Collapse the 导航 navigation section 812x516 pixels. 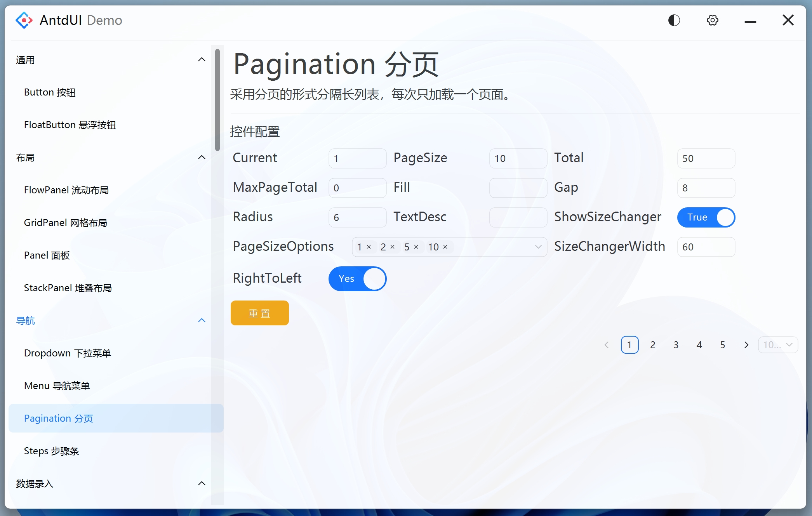tap(202, 320)
